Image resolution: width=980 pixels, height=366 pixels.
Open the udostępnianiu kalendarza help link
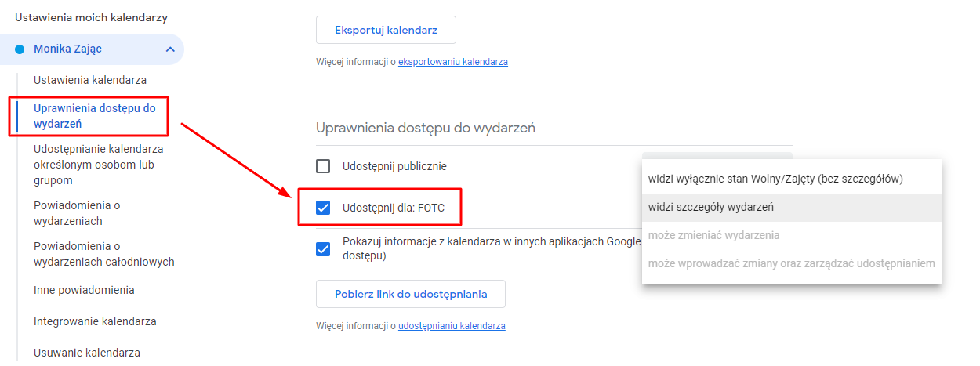pos(452,325)
